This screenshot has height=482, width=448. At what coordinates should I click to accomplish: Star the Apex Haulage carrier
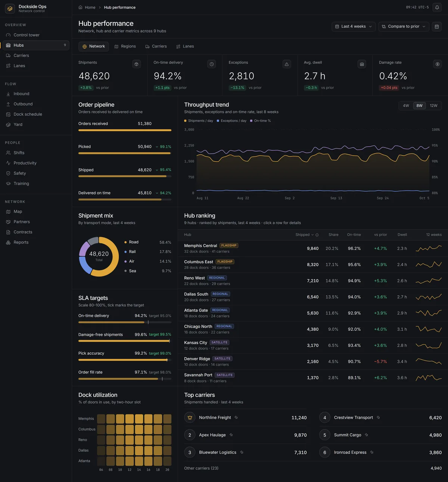(231, 435)
